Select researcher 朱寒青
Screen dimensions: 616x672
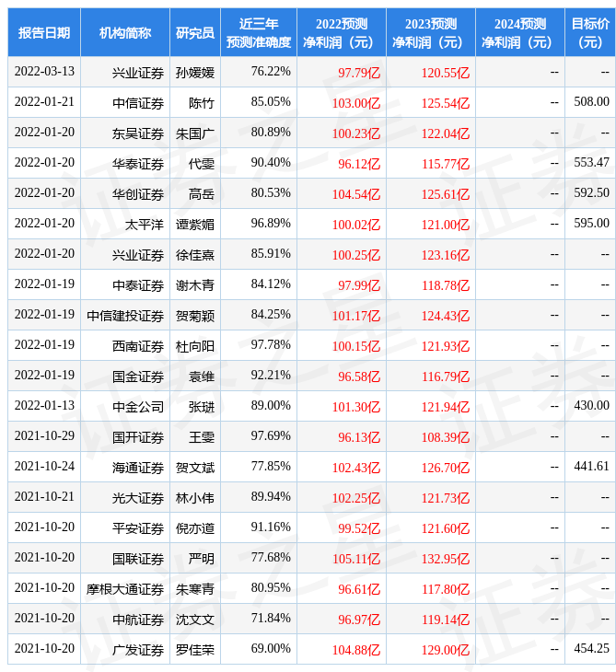pyautogui.click(x=195, y=589)
